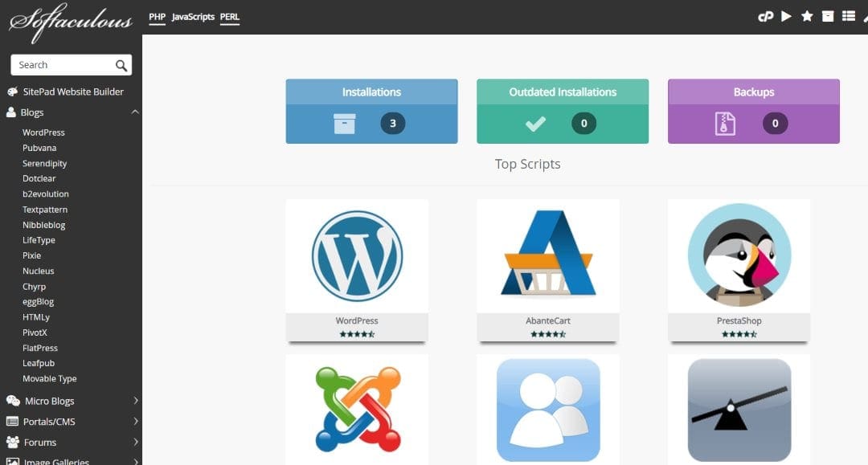Open the cPanel control panel icon

click(766, 17)
